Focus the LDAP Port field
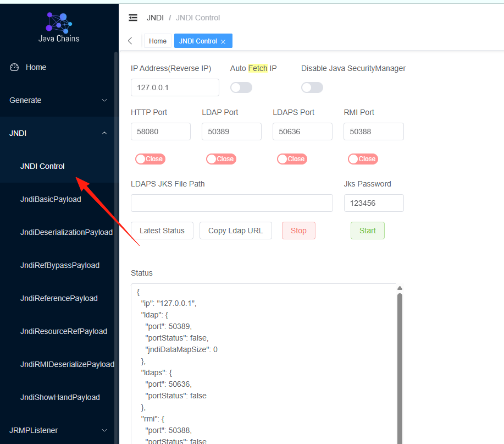 [231, 131]
